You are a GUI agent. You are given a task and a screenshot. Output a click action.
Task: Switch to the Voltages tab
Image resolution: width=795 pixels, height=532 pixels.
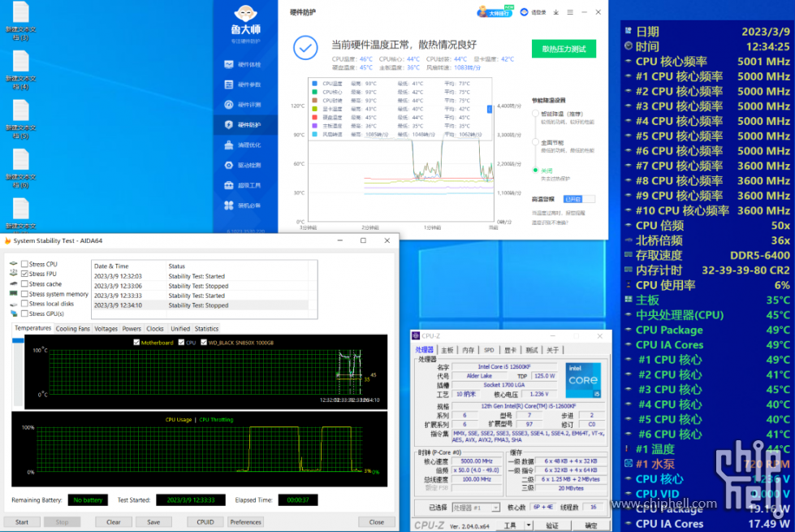(106, 329)
